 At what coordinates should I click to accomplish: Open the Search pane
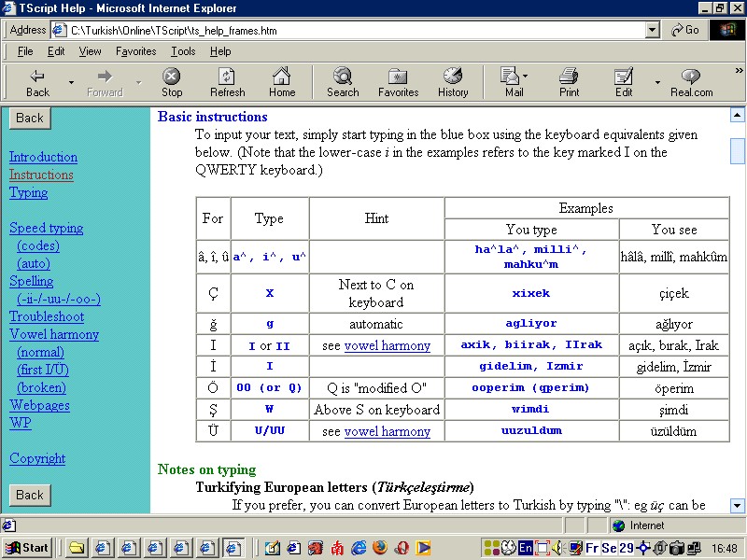coord(343,82)
